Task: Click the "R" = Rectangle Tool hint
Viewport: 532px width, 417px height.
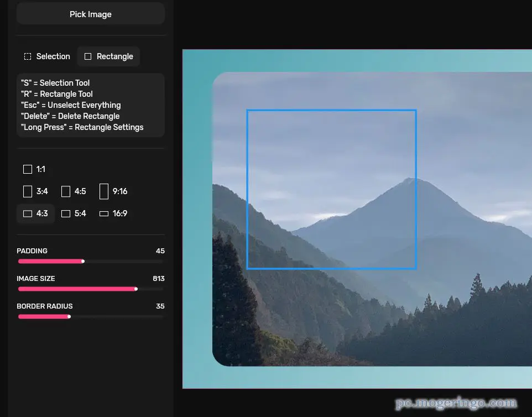Action: coord(56,94)
